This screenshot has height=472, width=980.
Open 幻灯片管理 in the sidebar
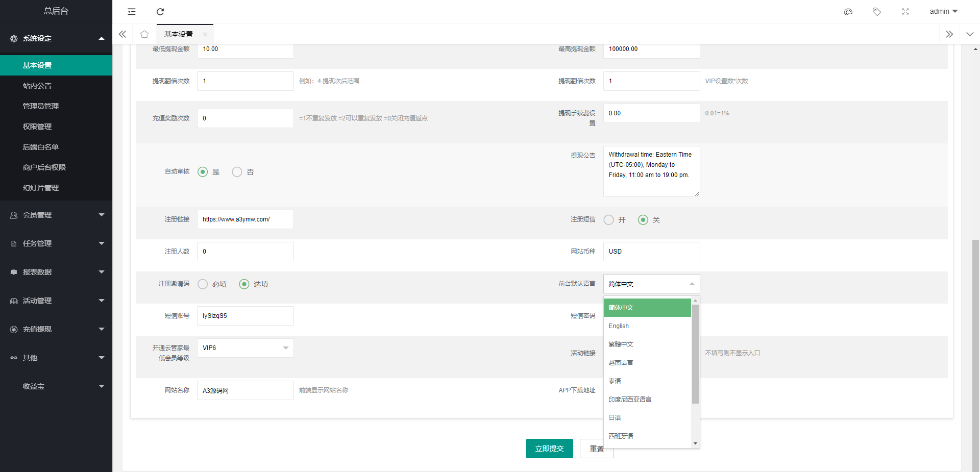tap(56, 188)
